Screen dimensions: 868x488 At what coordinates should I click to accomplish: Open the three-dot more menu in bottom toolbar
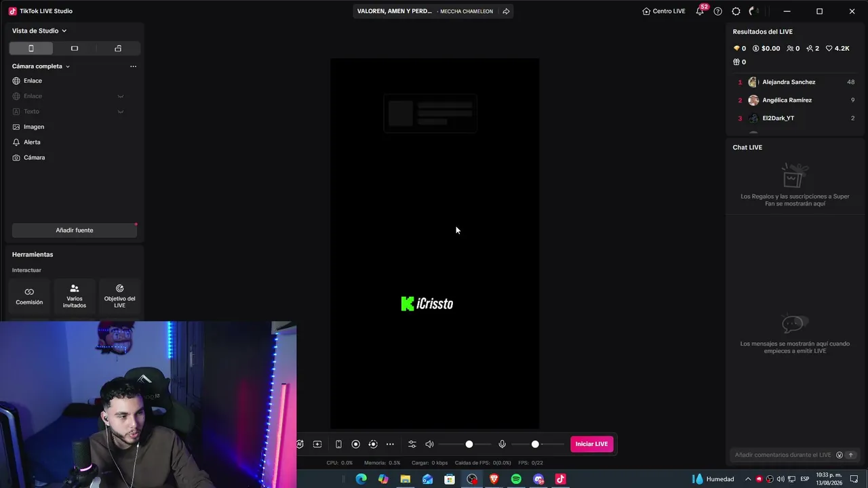[x=390, y=444]
